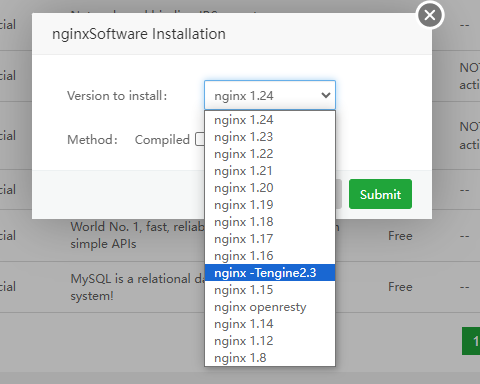The height and width of the screenshot is (384, 480).
Task: Select nginx 1.24 from the list
Action: [x=270, y=120]
